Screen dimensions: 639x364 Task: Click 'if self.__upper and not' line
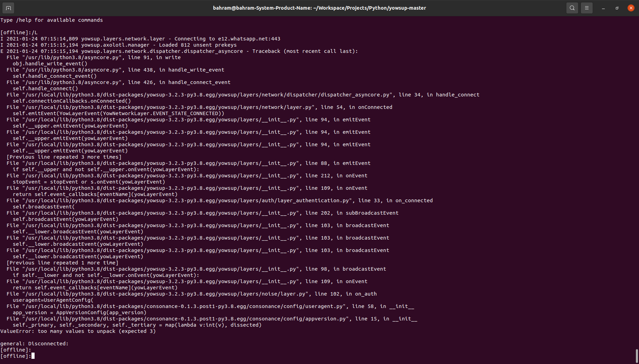point(106,169)
